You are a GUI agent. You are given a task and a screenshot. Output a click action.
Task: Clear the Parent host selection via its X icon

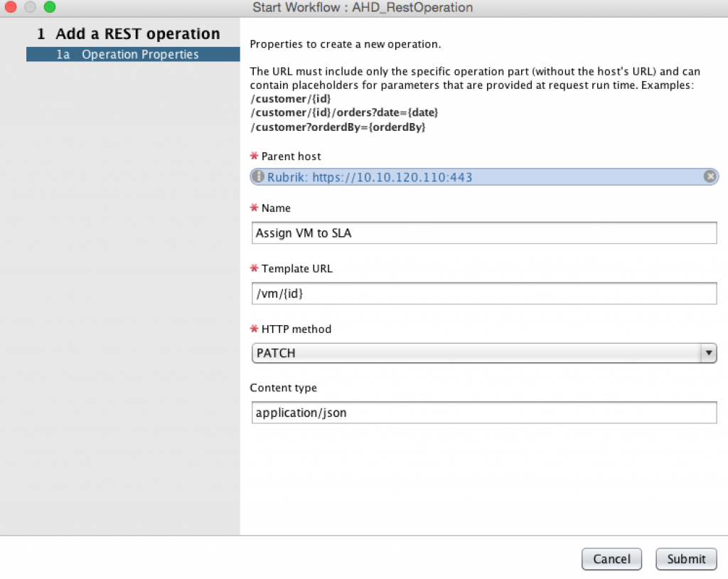pos(710,176)
